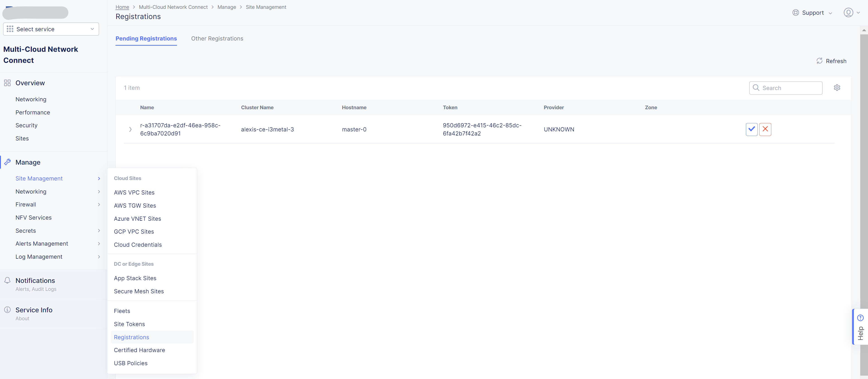Click the Refresh icon button

(x=819, y=61)
